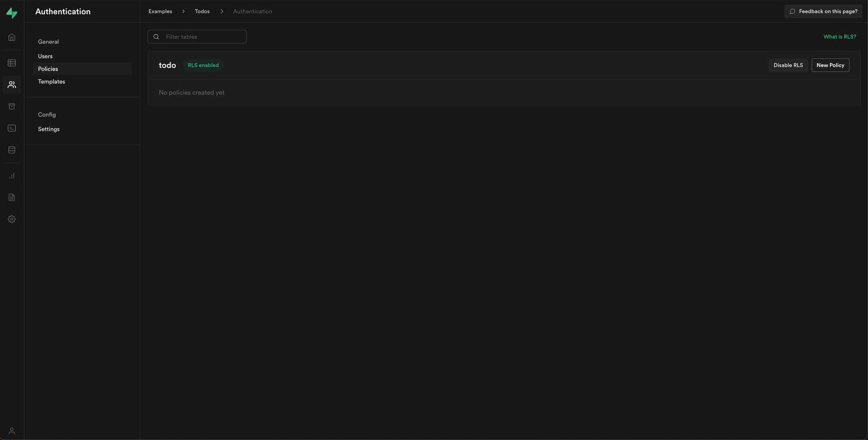This screenshot has height=440, width=868.
Task: Click the highlighted Authentication users icon
Action: click(x=11, y=85)
